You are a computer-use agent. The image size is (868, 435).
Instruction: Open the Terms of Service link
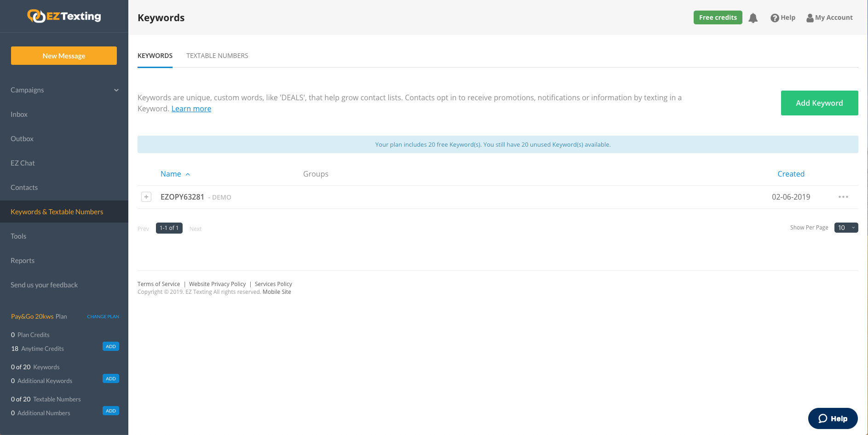159,284
